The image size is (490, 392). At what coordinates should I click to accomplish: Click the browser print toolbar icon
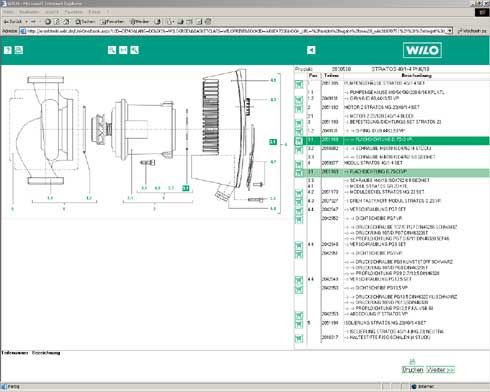(180, 22)
